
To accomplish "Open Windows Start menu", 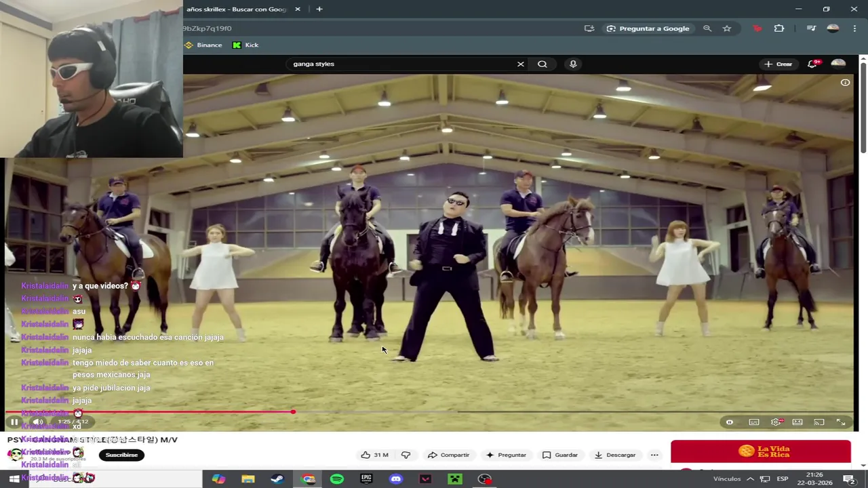I will 14,479.
